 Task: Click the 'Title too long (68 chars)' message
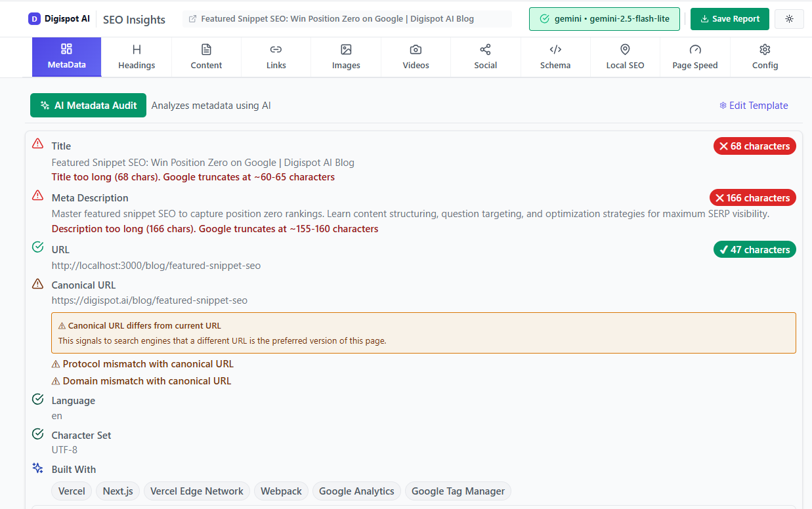point(193,177)
